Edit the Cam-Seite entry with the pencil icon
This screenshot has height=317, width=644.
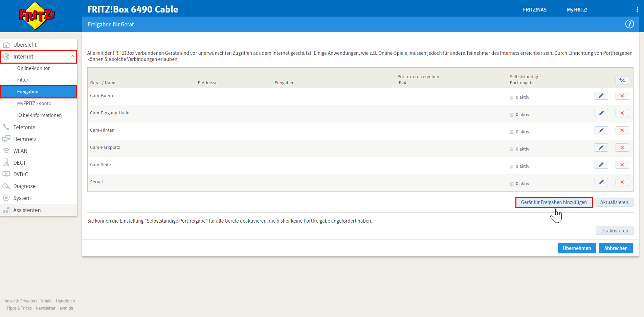(601, 165)
